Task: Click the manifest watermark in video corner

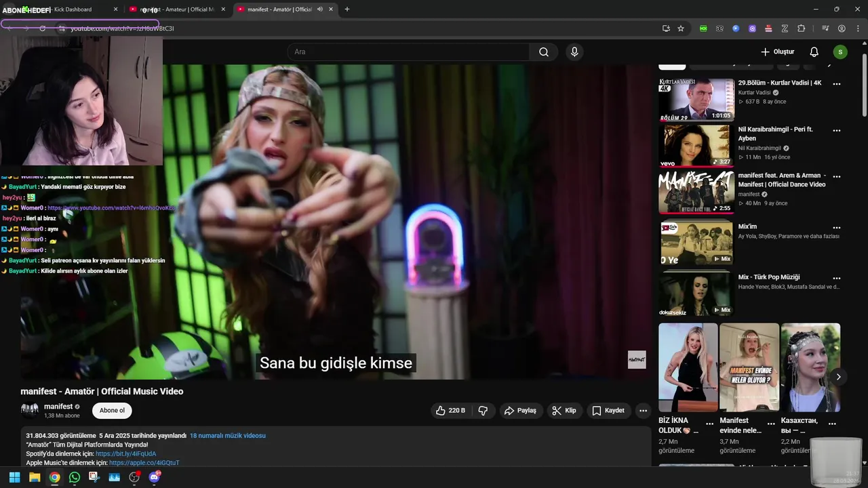Action: (x=637, y=360)
